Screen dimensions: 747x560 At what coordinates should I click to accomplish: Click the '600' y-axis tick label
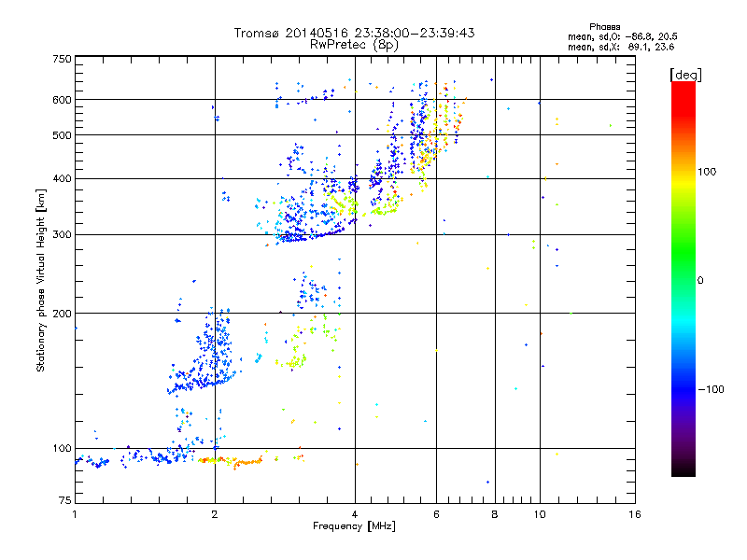tap(62, 100)
